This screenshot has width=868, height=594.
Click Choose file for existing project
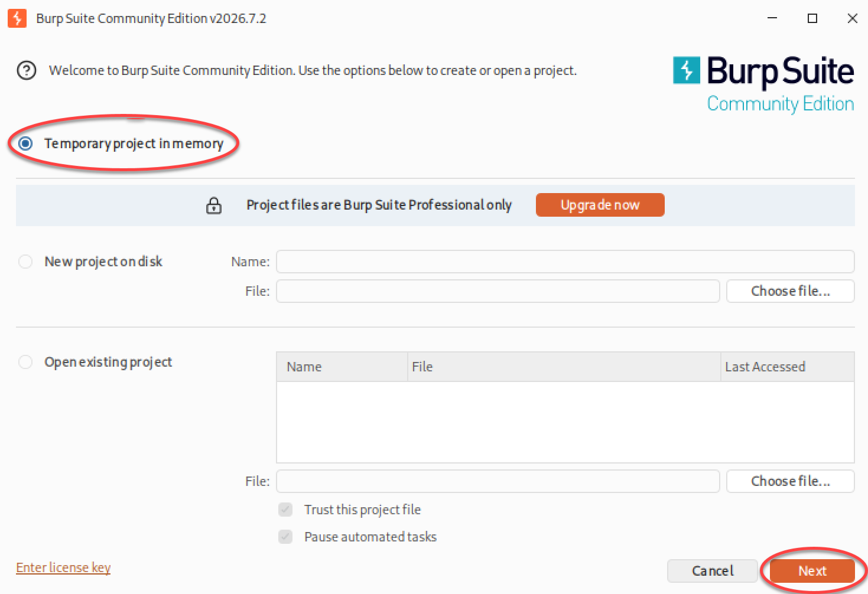[791, 481]
